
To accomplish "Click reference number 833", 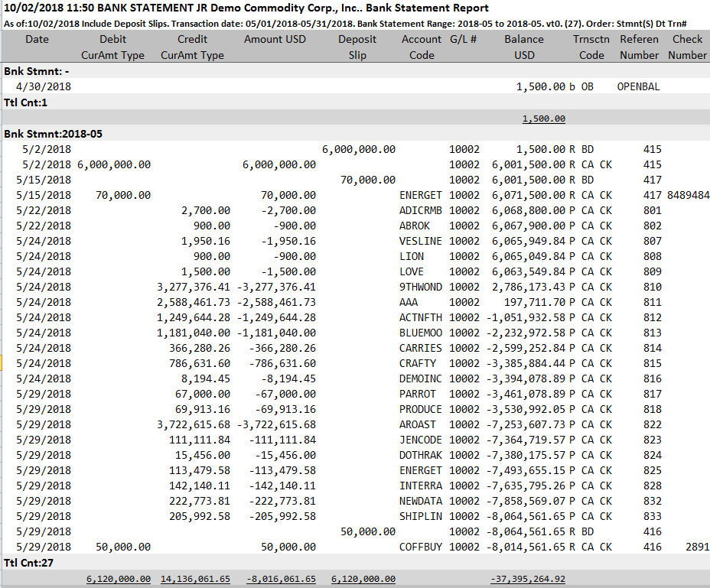I will (x=653, y=516).
